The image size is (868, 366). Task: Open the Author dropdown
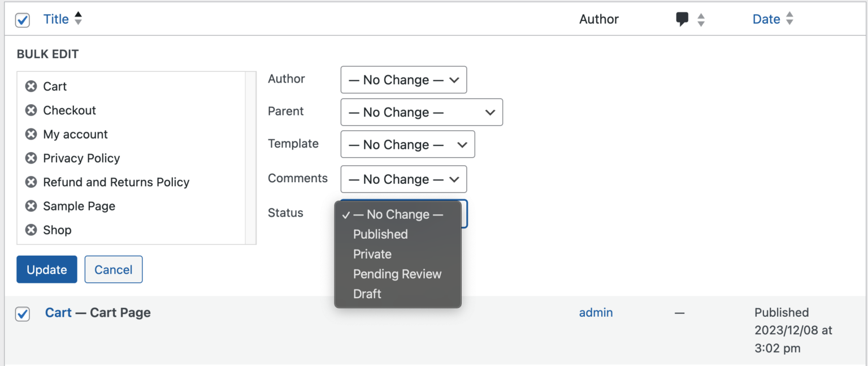403,80
